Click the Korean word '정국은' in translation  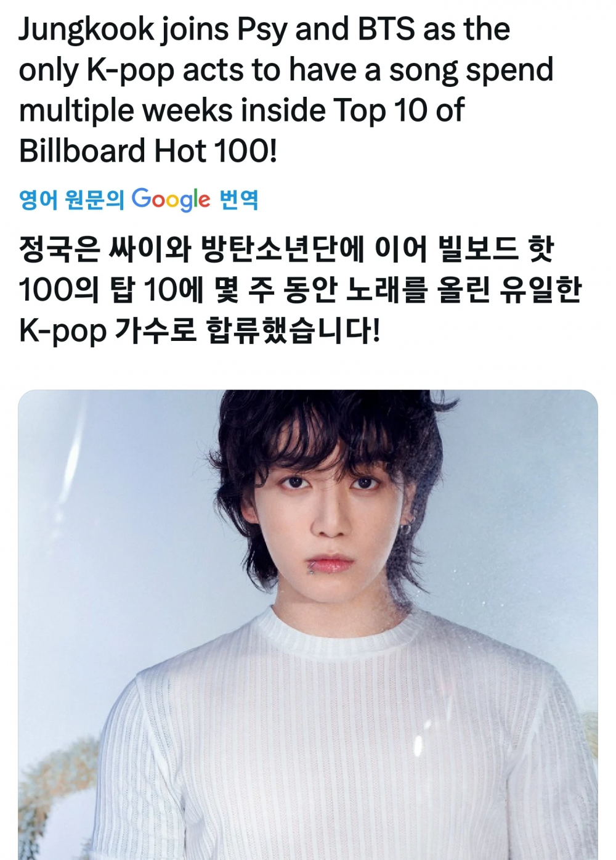pyautogui.click(x=59, y=248)
